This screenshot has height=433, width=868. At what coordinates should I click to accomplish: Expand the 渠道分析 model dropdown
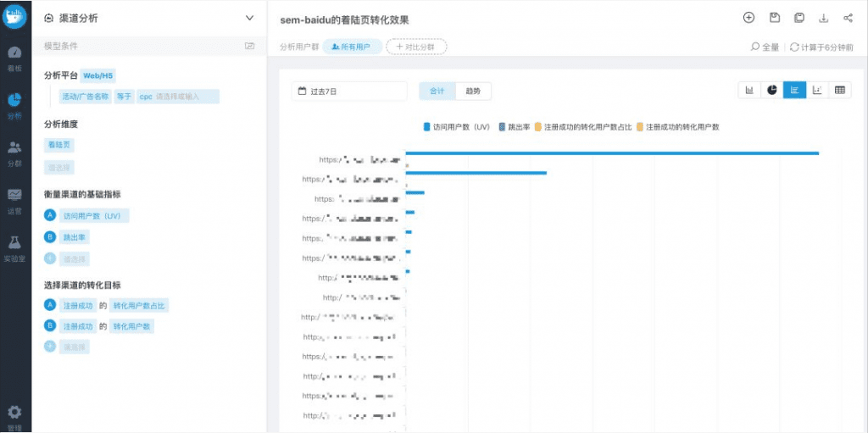click(x=249, y=18)
